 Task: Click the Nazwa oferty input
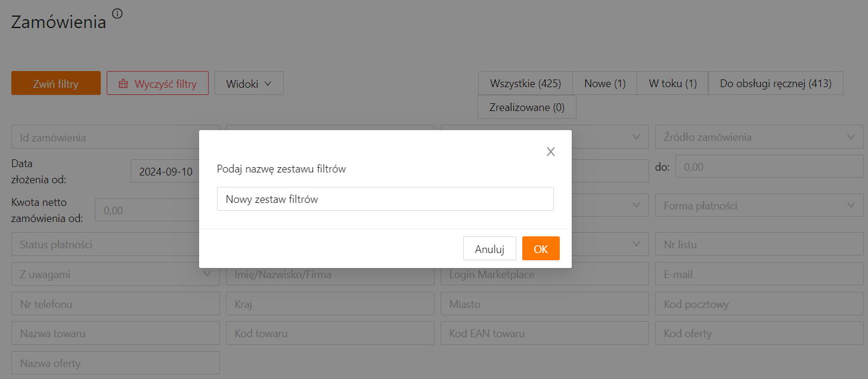[115, 363]
